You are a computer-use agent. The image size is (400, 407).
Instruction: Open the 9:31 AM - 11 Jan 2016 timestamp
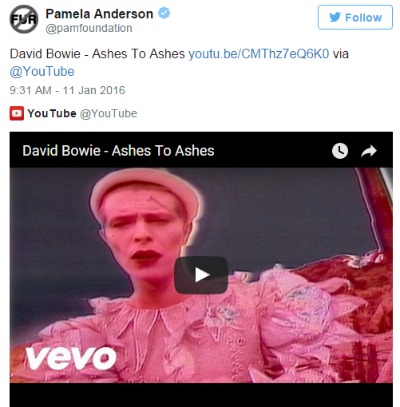point(67,90)
